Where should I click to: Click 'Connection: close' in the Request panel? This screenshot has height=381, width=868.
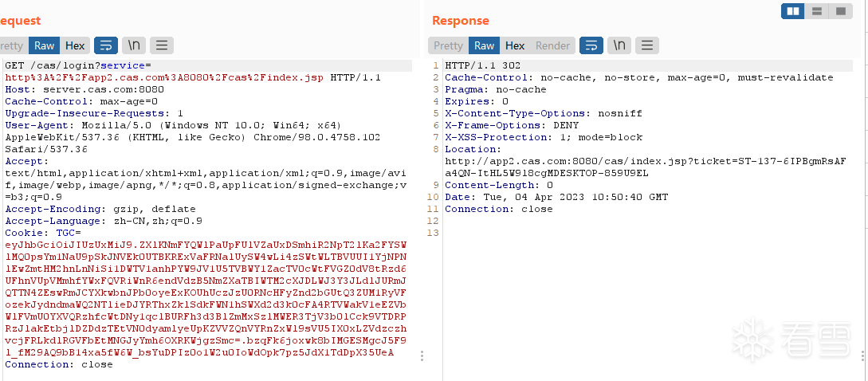point(59,364)
